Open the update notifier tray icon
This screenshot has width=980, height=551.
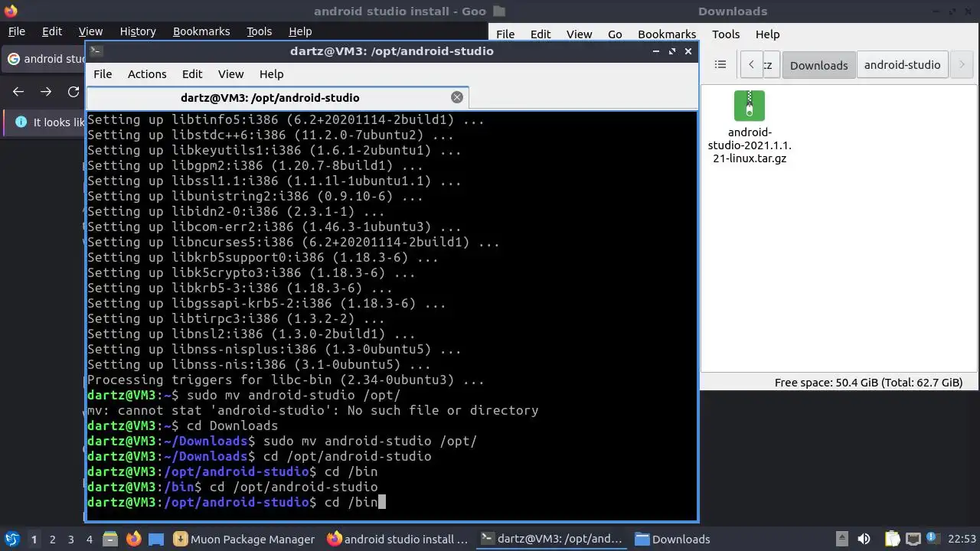pyautogui.click(x=933, y=539)
